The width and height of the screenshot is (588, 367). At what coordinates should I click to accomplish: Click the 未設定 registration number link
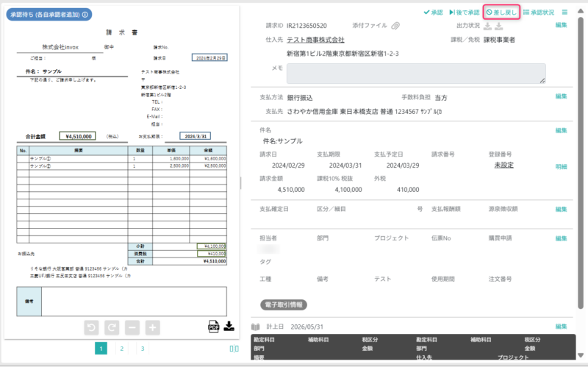pos(503,165)
